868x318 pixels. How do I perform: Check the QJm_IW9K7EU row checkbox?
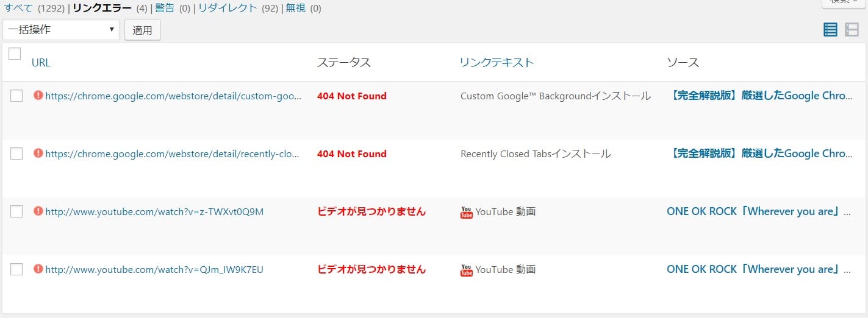tap(16, 269)
